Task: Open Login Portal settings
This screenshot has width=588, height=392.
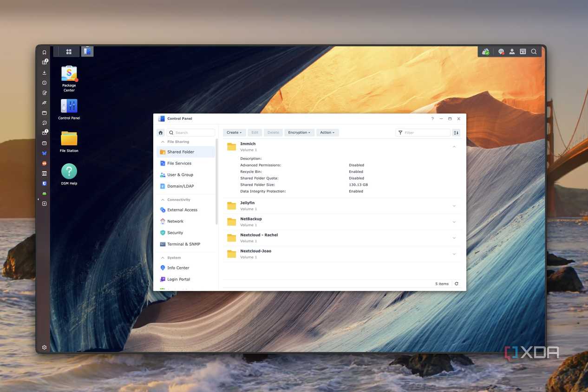Action: pos(186,280)
